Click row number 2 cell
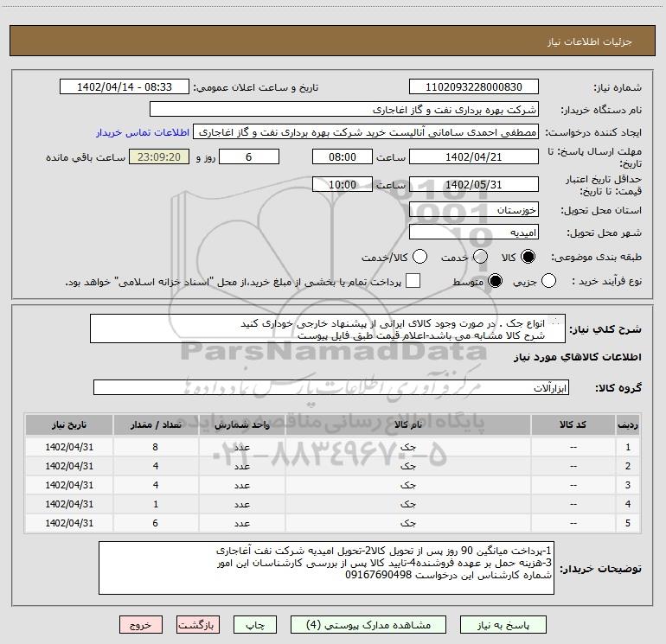Screen dimensions: 666x644 pyautogui.click(x=628, y=466)
